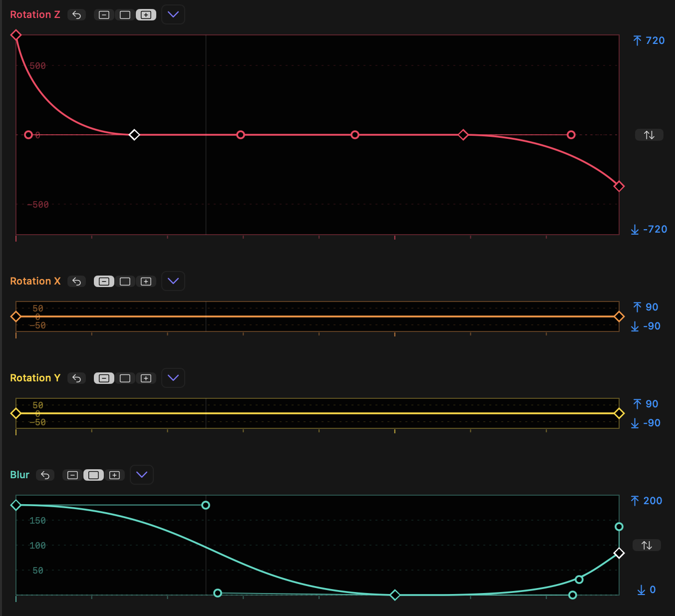Switch Rotation X graph to medium size
675x616 pixels.
(x=125, y=282)
